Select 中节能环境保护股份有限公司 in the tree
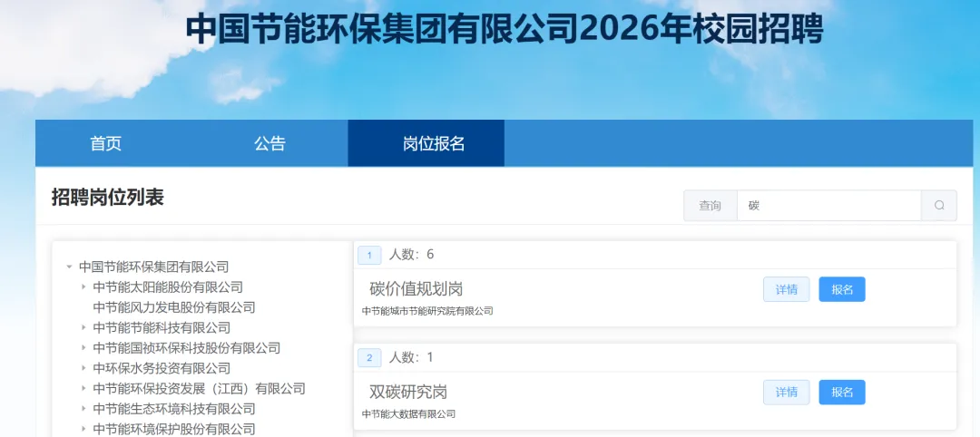This screenshot has height=437, width=980. point(173,429)
